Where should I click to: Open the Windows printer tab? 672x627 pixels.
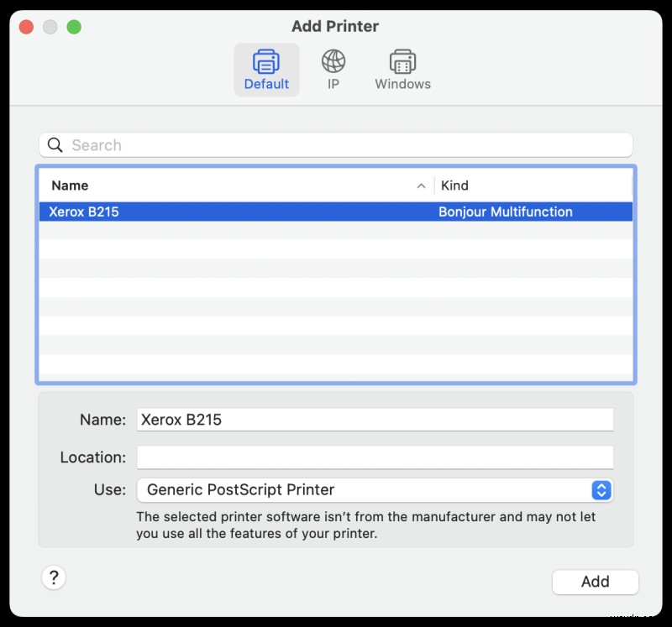(402, 70)
